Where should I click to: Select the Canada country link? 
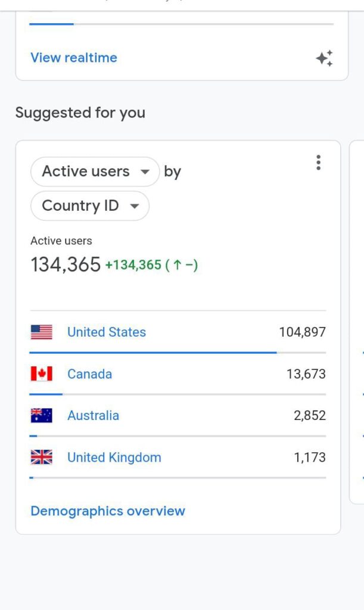click(x=89, y=374)
